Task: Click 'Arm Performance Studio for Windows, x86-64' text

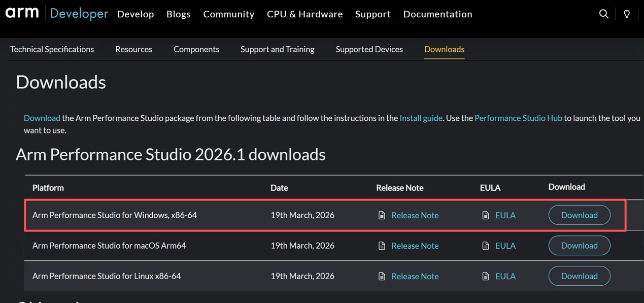Action: pos(115,215)
